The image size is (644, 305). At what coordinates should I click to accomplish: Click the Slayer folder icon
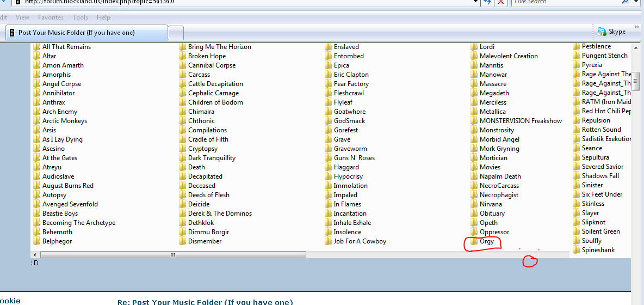tap(577, 213)
